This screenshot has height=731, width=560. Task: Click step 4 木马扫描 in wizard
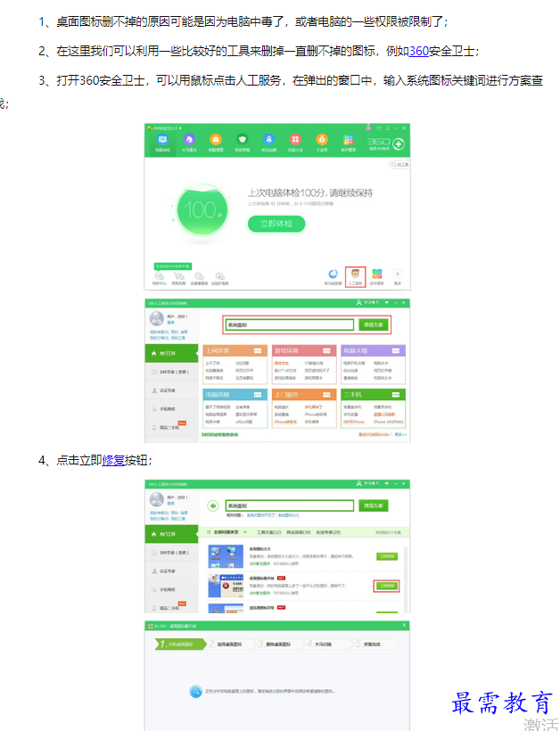pyautogui.click(x=327, y=645)
